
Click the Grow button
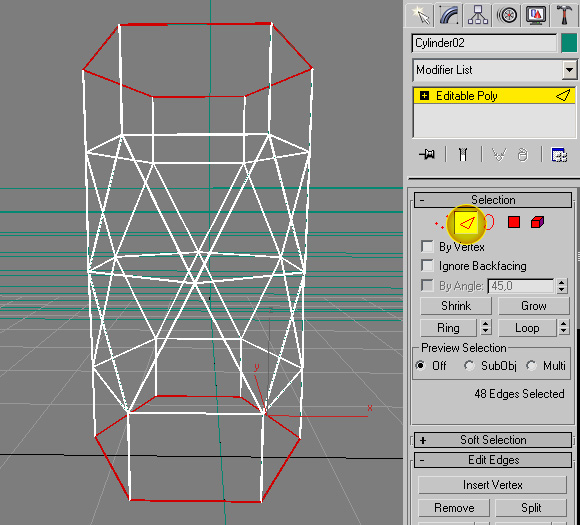[533, 306]
